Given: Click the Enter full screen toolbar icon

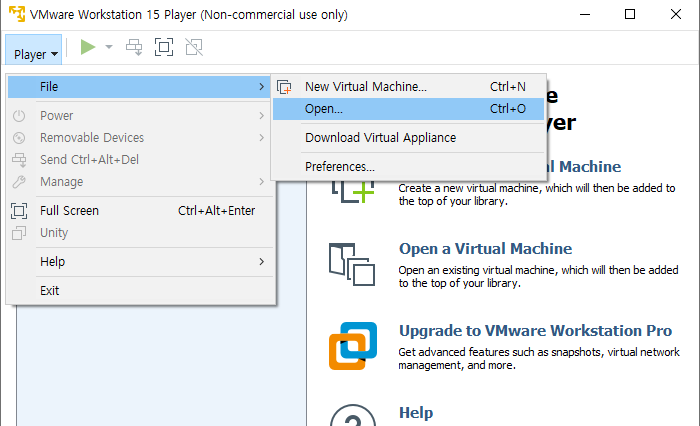Looking at the screenshot, I should 164,47.
